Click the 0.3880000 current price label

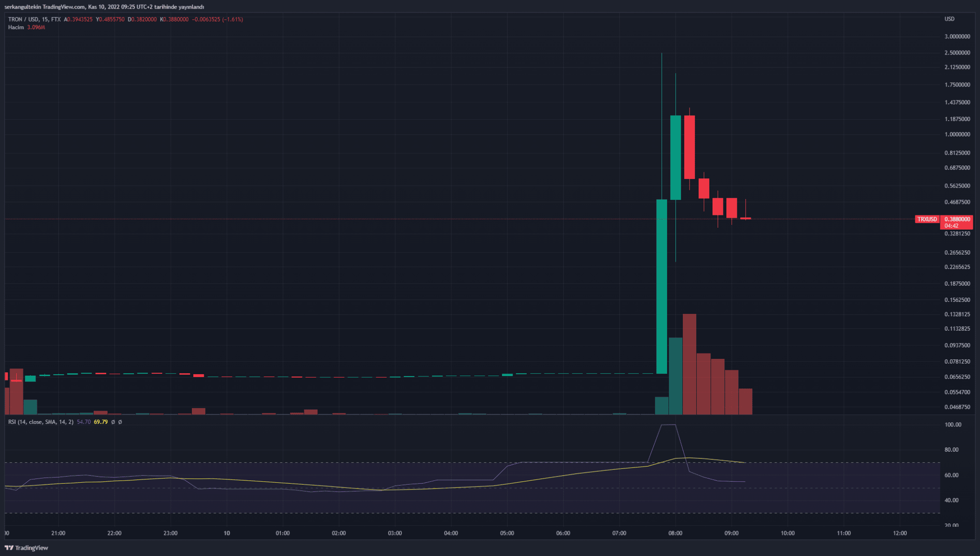coord(957,219)
